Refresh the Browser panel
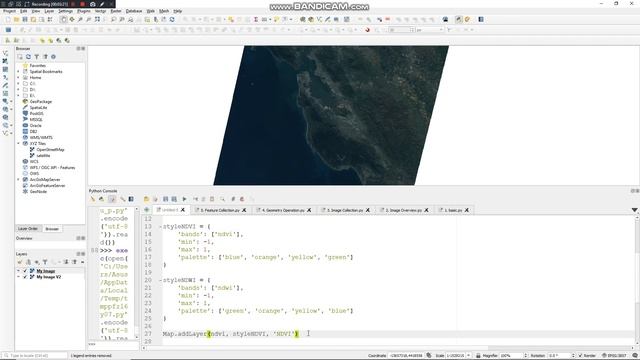Viewport: 640px width, 360px height. pyautogui.click(x=28, y=57)
